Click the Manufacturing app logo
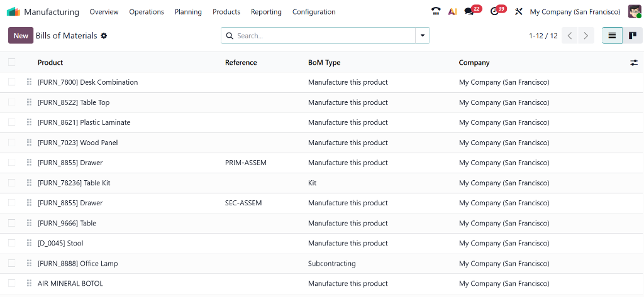The height and width of the screenshot is (297, 644). point(13,12)
